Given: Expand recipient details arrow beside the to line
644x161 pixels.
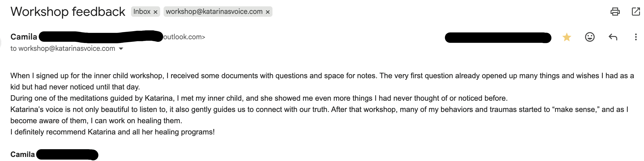Looking at the screenshot, I should tap(121, 49).
